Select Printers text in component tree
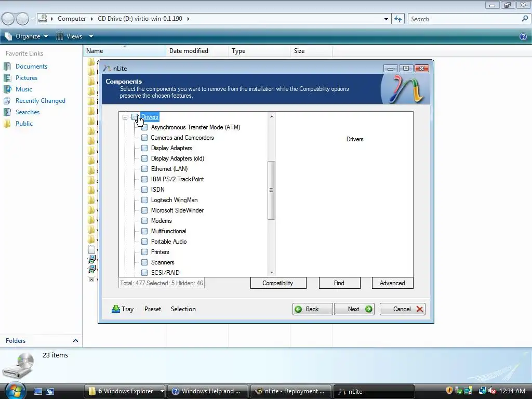 160,252
